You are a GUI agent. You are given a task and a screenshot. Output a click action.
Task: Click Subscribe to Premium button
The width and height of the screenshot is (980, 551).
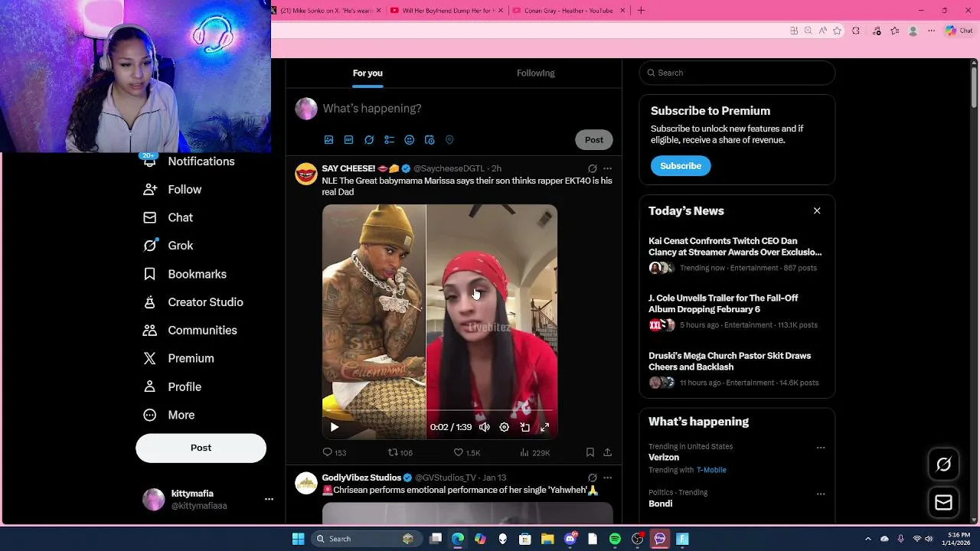[x=681, y=166]
